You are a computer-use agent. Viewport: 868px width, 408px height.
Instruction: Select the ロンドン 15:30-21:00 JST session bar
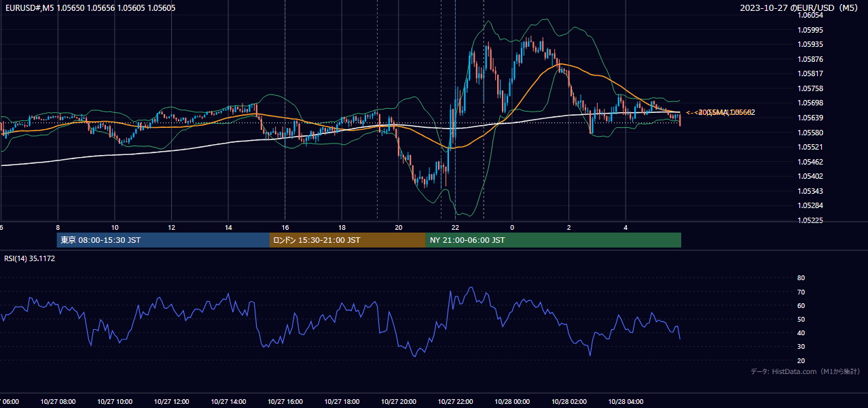[348, 240]
